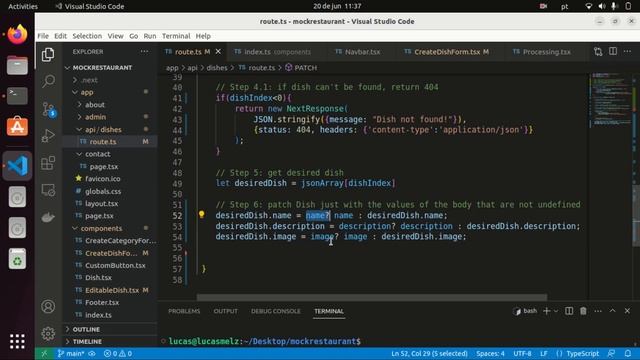640x360 pixels.
Task: Show Applications grid in the dock
Action: coord(17,341)
